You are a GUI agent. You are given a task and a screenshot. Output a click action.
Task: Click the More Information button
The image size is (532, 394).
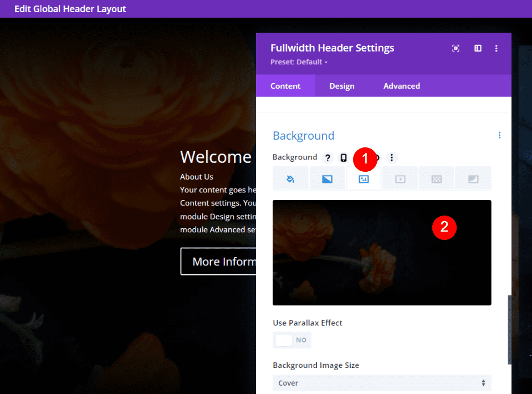tap(218, 262)
